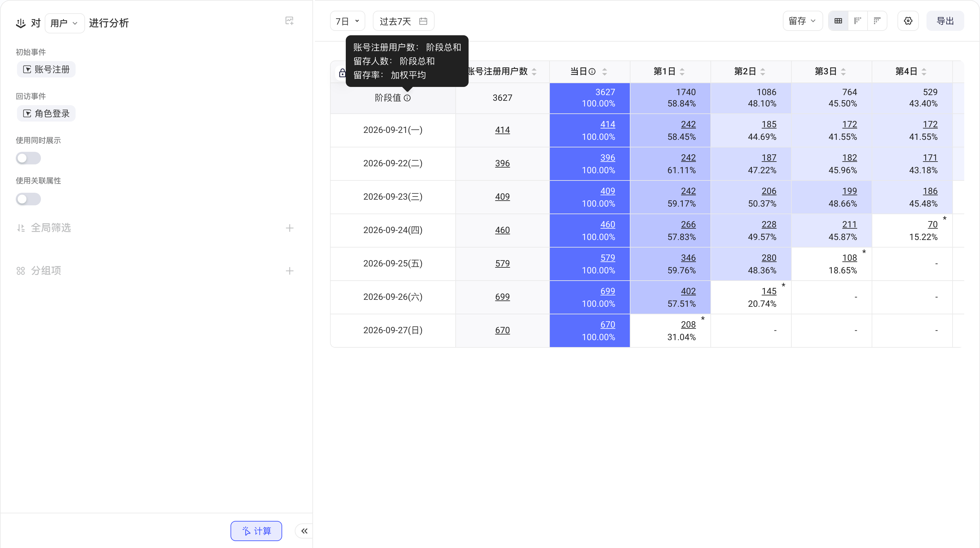This screenshot has width=980, height=548.
Task: Open the 414 registered users link for 09-21
Action: point(502,130)
